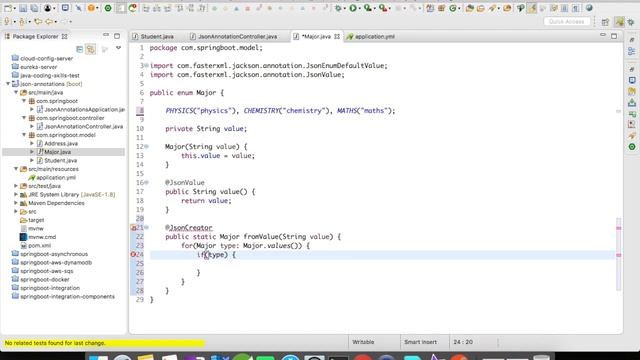Image resolution: width=640 pixels, height=360 pixels.
Task: Expand the Address.java node
Action: (32, 143)
